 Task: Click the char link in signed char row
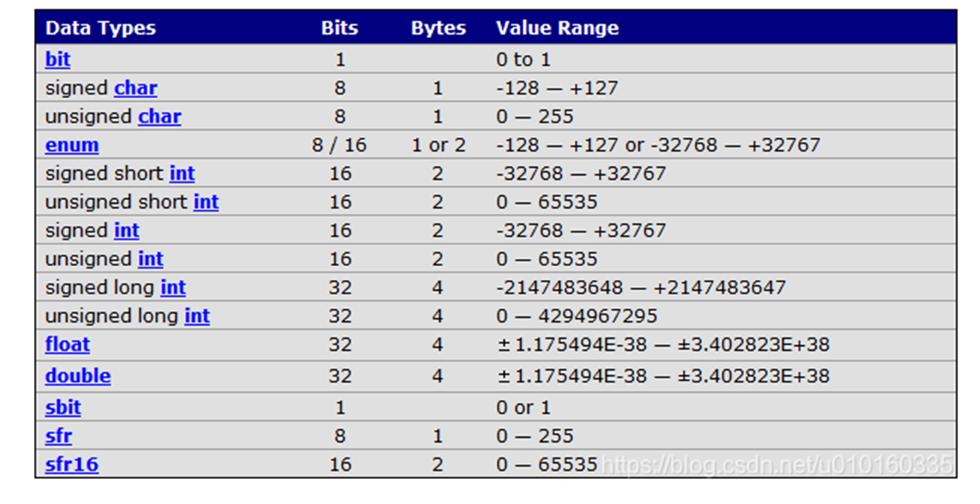[136, 88]
